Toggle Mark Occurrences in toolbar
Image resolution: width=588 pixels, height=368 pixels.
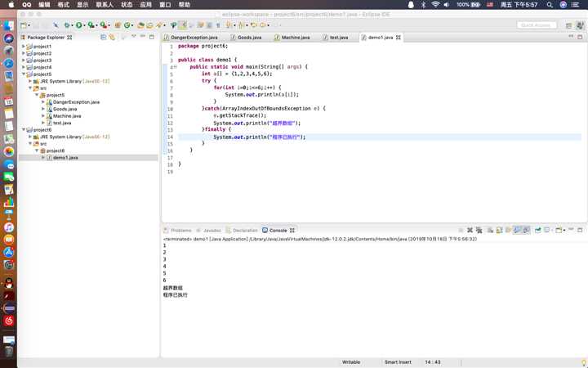183,25
